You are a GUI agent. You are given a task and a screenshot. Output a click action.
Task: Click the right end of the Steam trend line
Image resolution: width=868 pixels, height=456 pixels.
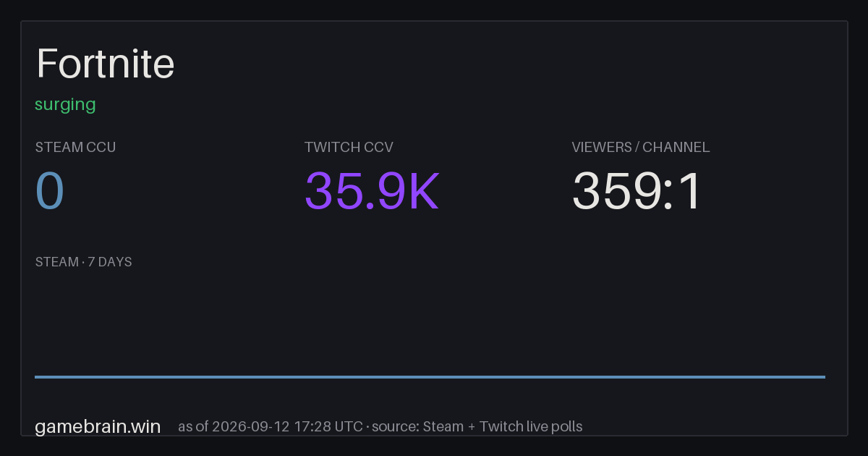click(823, 376)
